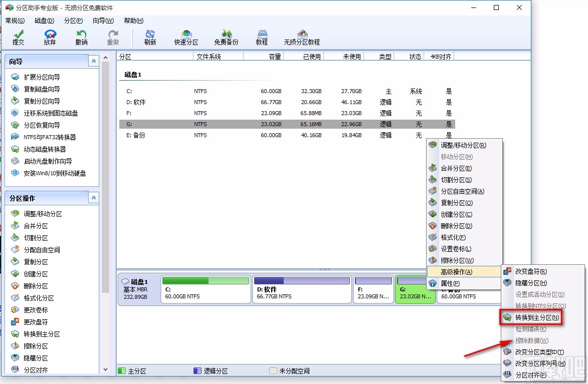Click the sidebar scrollbar down arrow
Image resolution: width=588 pixels, height=384 pixels.
pos(105,369)
